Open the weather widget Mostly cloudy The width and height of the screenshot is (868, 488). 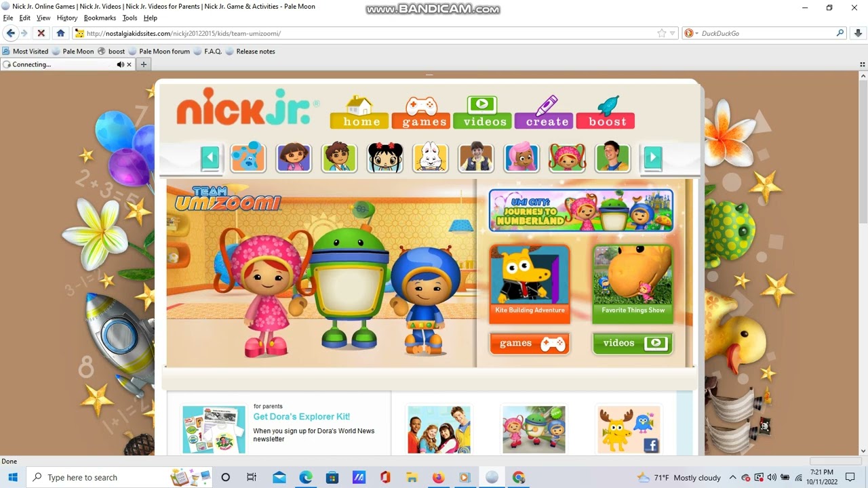(679, 477)
